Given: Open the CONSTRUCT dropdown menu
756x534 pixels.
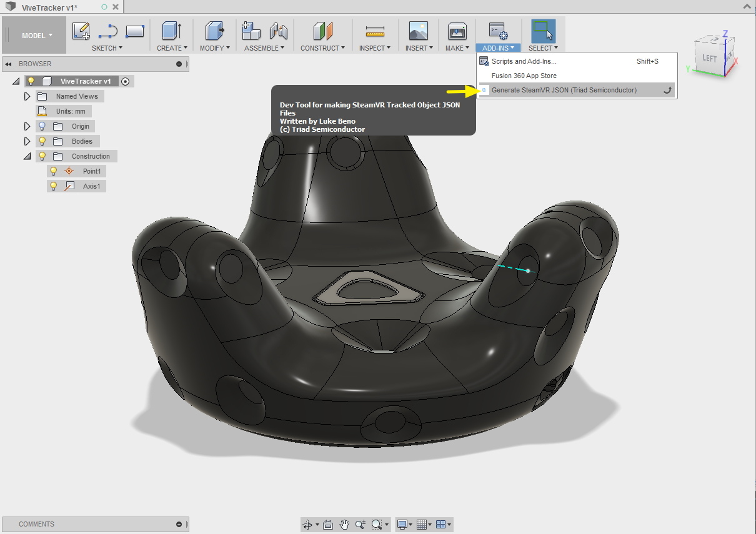Looking at the screenshot, I should point(323,48).
